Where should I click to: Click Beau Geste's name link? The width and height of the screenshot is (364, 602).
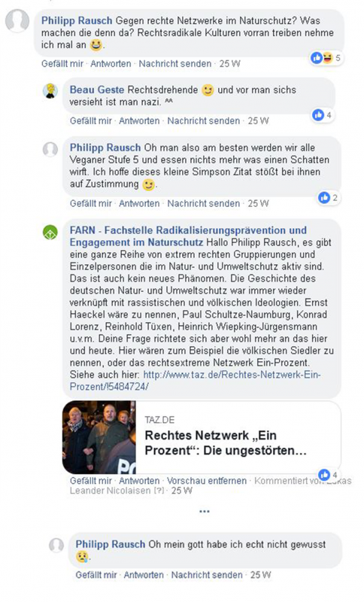[97, 90]
